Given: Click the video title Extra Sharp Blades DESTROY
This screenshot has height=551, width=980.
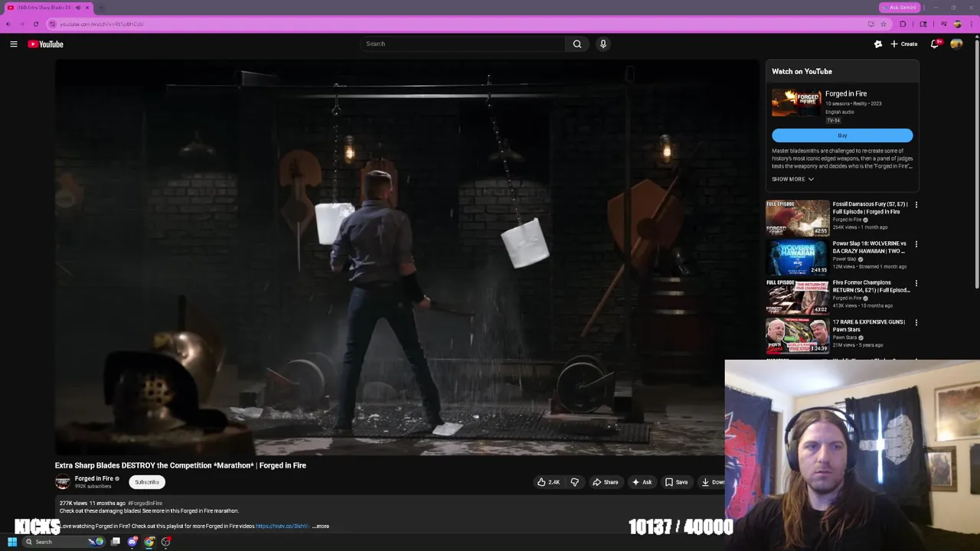Looking at the screenshot, I should [181, 465].
